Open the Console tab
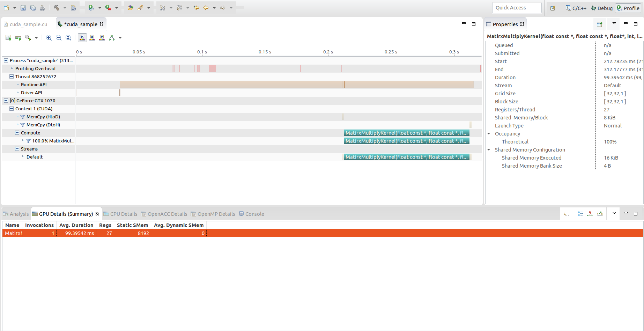644x331 pixels. point(252,214)
